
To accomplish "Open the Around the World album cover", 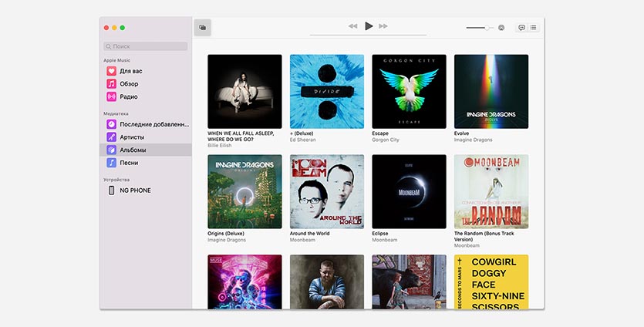I will pyautogui.click(x=327, y=191).
